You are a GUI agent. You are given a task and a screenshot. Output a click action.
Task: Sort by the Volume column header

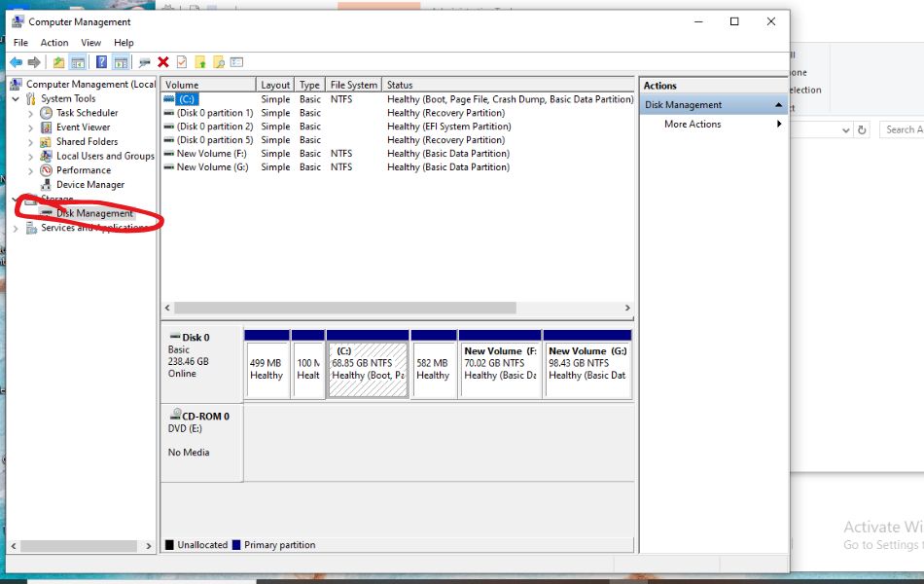[208, 85]
